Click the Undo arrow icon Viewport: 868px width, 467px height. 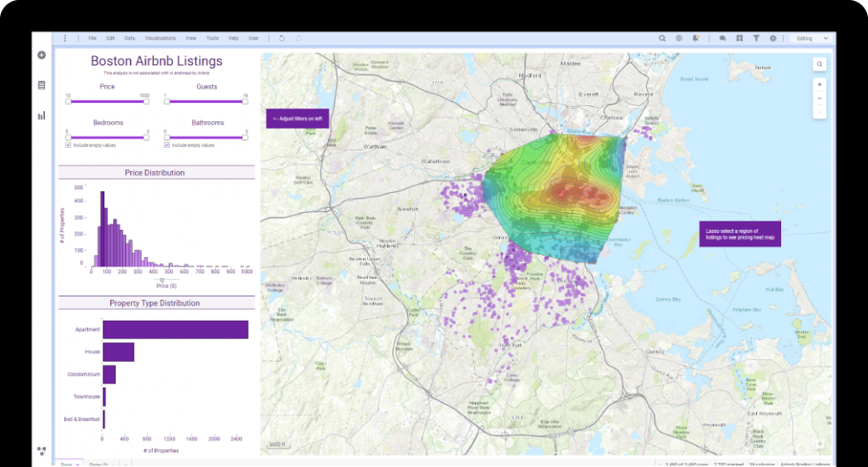[282, 38]
